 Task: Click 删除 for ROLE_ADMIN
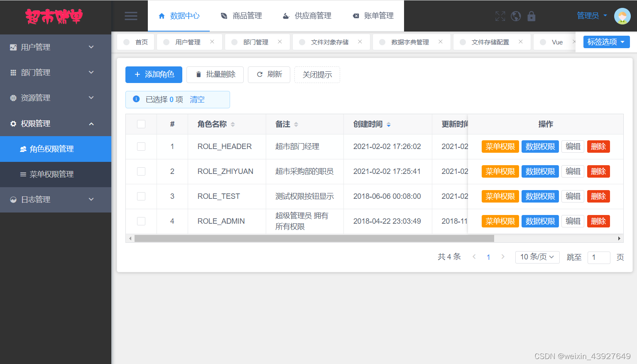pyautogui.click(x=598, y=221)
